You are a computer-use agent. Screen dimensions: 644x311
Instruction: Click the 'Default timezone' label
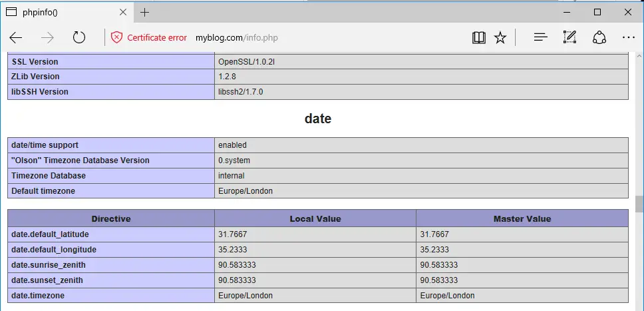[43, 191]
